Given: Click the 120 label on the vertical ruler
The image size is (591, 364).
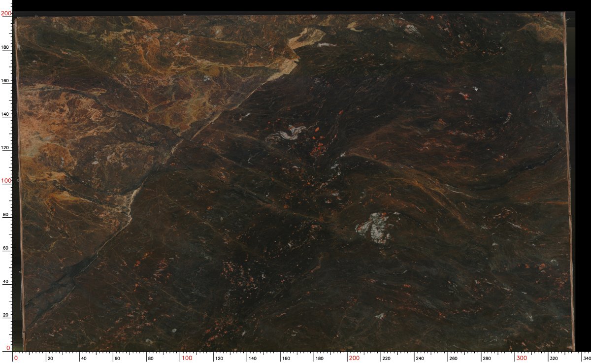Looking at the screenshot, I should coord(6,148).
